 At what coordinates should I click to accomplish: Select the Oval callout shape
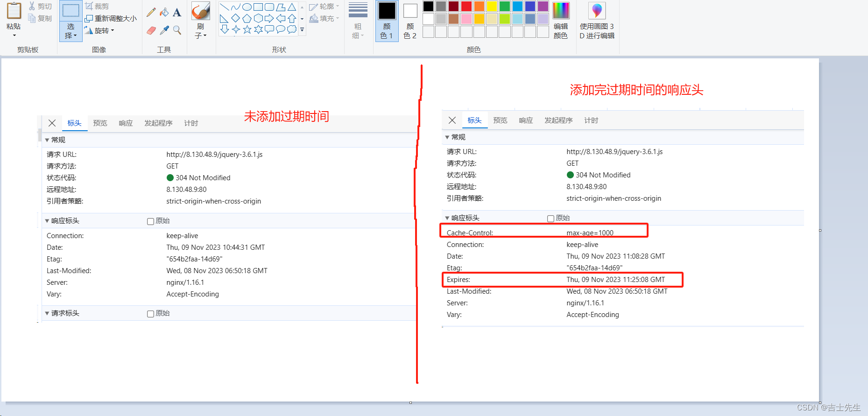pos(281,29)
